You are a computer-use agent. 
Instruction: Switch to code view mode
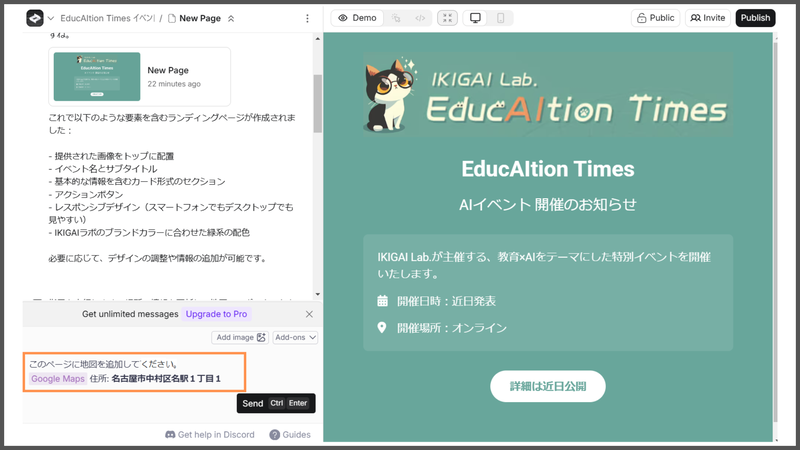click(420, 18)
